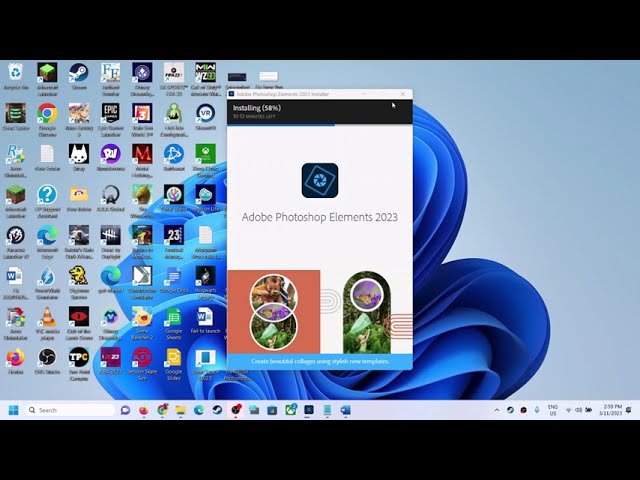Click the collage templates caption banner

click(320, 361)
